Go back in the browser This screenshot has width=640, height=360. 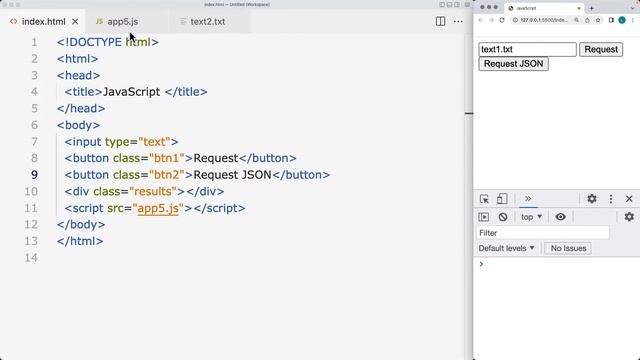[480, 20]
